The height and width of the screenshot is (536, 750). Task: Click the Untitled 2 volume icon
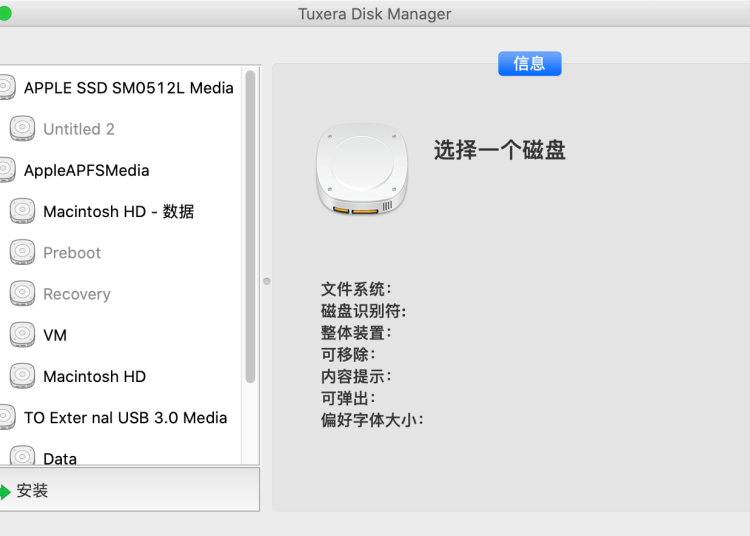[x=22, y=129]
